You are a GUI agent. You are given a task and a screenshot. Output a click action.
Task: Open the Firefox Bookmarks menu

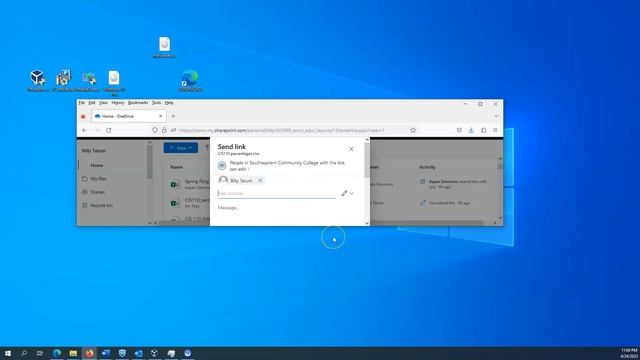click(x=138, y=103)
